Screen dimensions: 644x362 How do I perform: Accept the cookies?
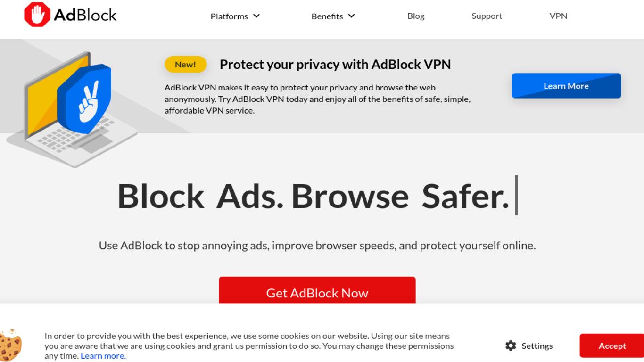tap(611, 346)
